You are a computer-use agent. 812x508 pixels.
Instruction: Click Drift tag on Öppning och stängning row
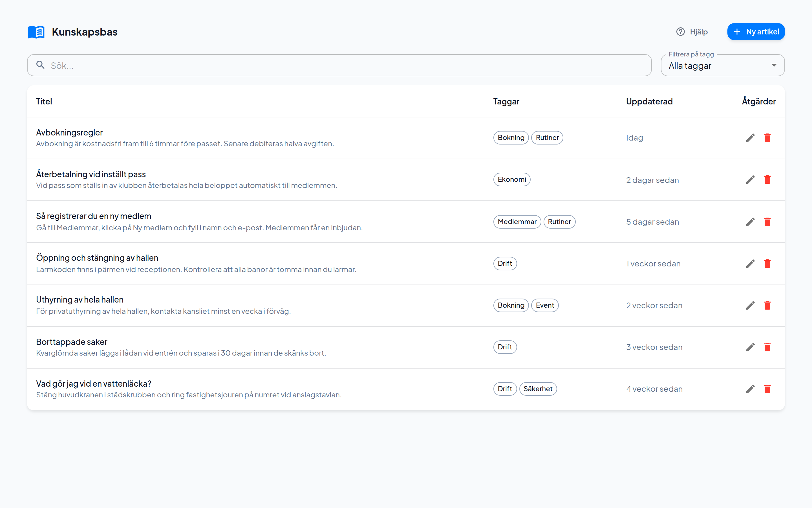click(x=505, y=263)
